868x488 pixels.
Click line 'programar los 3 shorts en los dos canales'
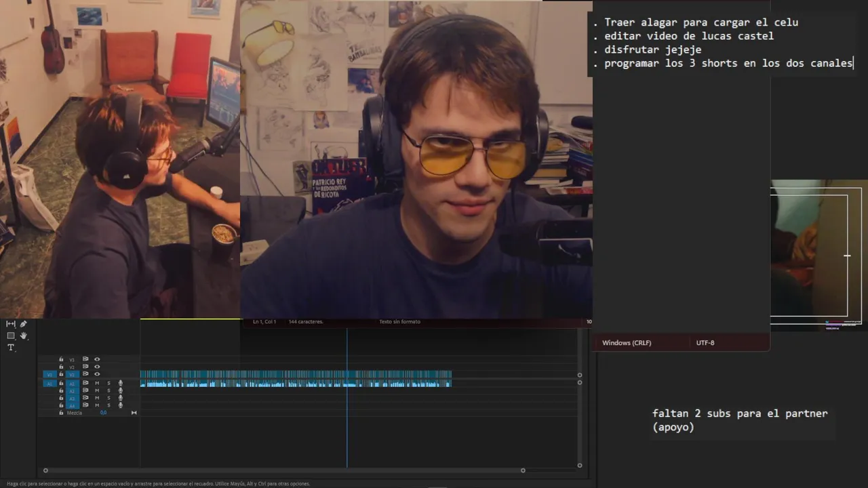[728, 63]
